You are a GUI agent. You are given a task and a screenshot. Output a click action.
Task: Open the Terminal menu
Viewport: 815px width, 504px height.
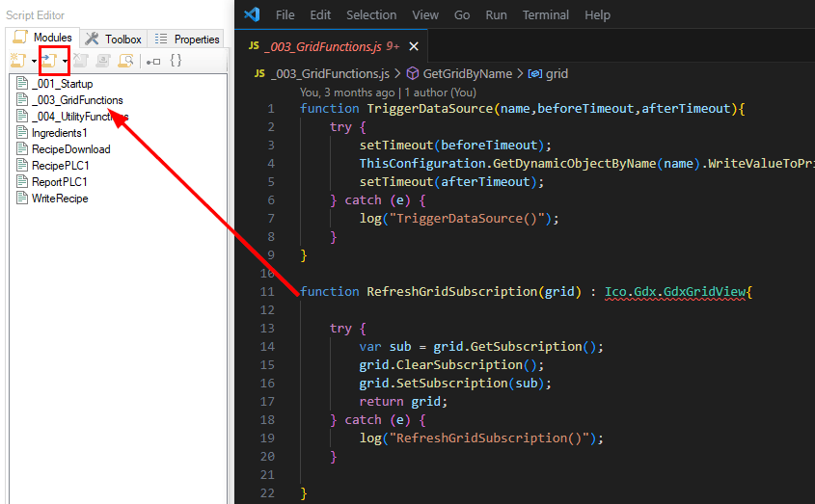point(545,15)
